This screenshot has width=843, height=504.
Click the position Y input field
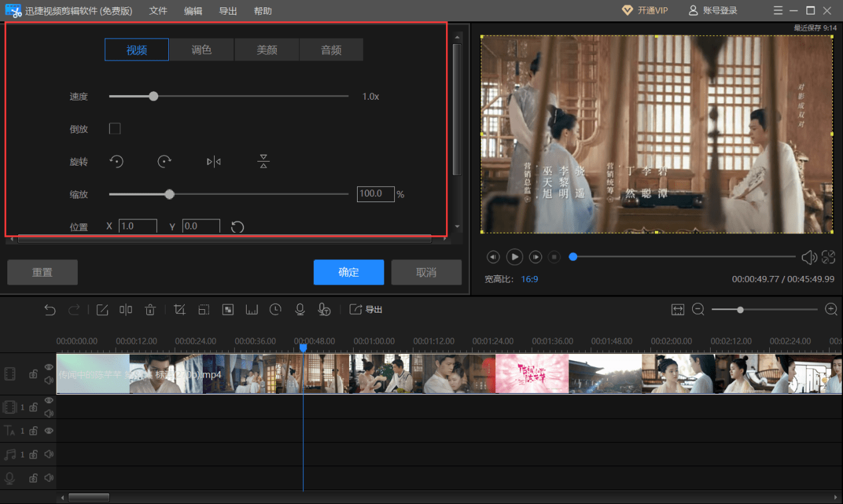(201, 226)
